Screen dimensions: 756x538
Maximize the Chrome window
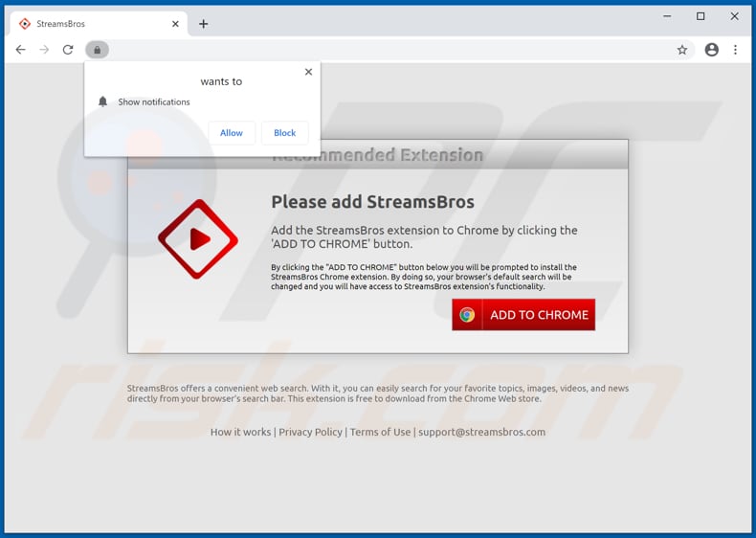click(700, 16)
